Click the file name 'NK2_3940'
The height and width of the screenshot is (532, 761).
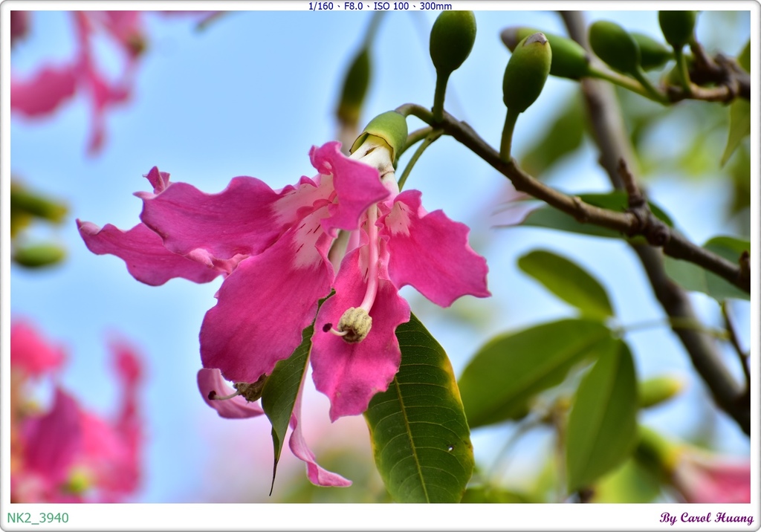[38, 518]
